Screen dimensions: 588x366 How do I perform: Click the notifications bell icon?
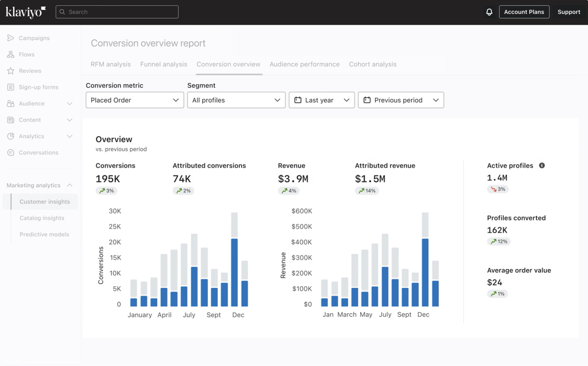point(489,12)
